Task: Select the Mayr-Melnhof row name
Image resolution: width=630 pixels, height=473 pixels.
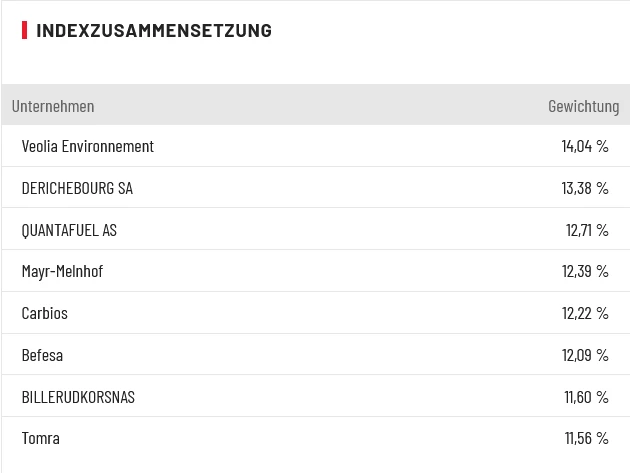Action: 62,271
